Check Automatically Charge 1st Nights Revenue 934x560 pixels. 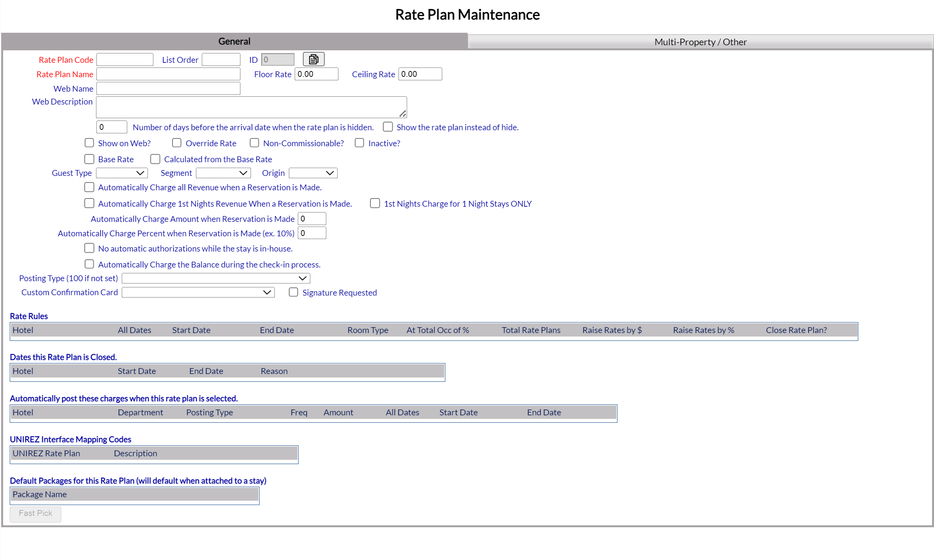(89, 203)
